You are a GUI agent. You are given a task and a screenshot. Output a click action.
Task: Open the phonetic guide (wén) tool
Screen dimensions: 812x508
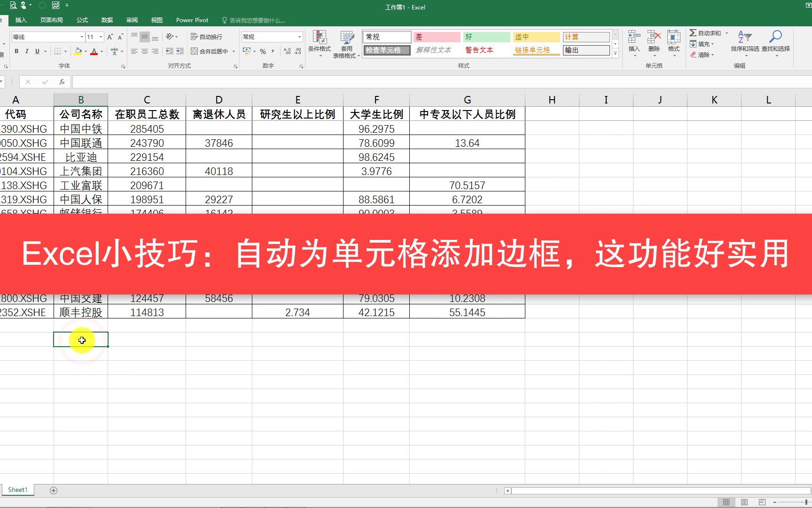point(115,51)
